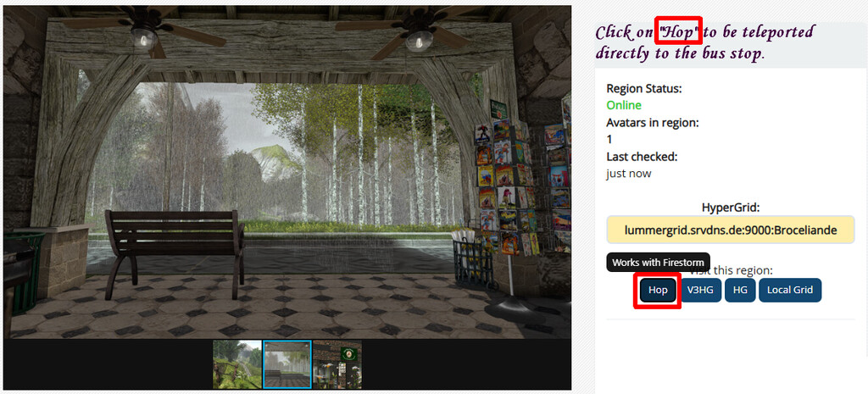View the third thumbnail with green sign
The image size is (868, 394).
click(337, 364)
